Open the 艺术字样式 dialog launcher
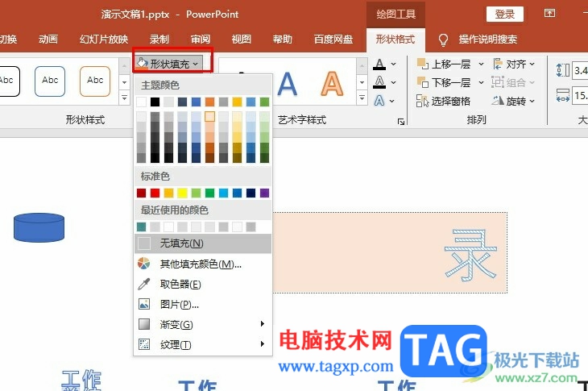588x391 pixels. point(401,122)
